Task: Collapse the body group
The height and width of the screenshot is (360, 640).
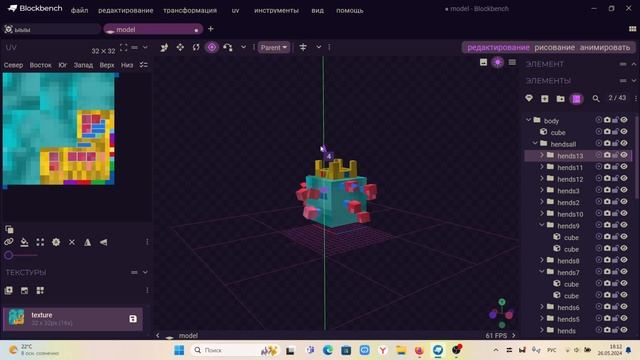Action: click(529, 120)
